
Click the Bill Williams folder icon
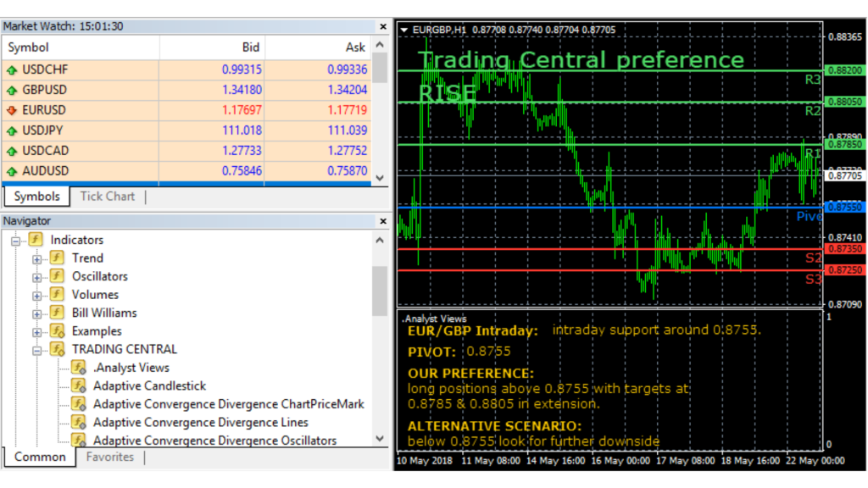click(x=57, y=313)
